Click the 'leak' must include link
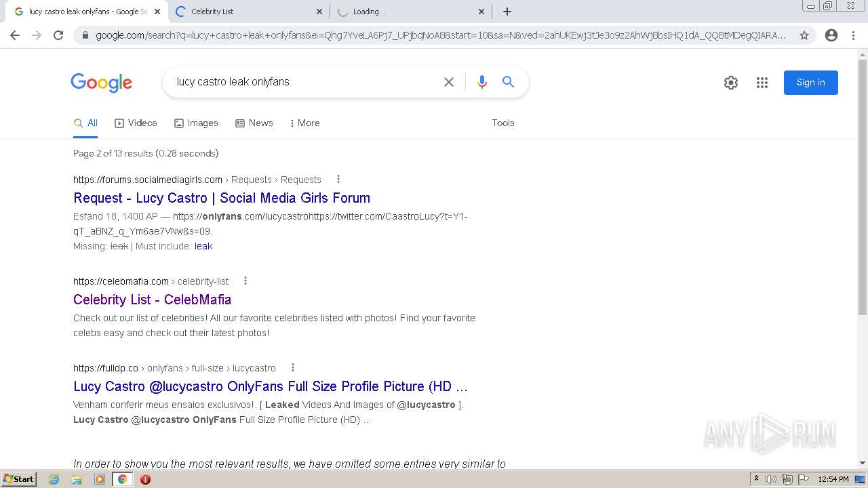The height and width of the screenshot is (488, 868). pos(203,246)
